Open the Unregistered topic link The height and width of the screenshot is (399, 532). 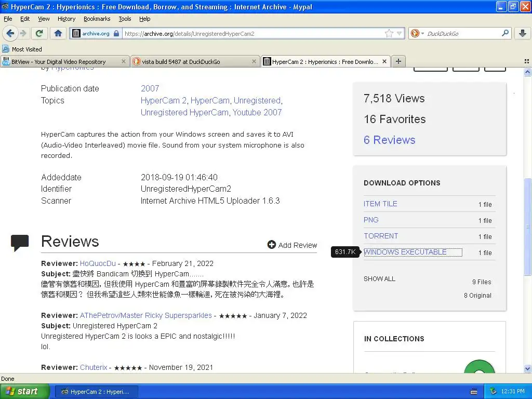tap(257, 100)
